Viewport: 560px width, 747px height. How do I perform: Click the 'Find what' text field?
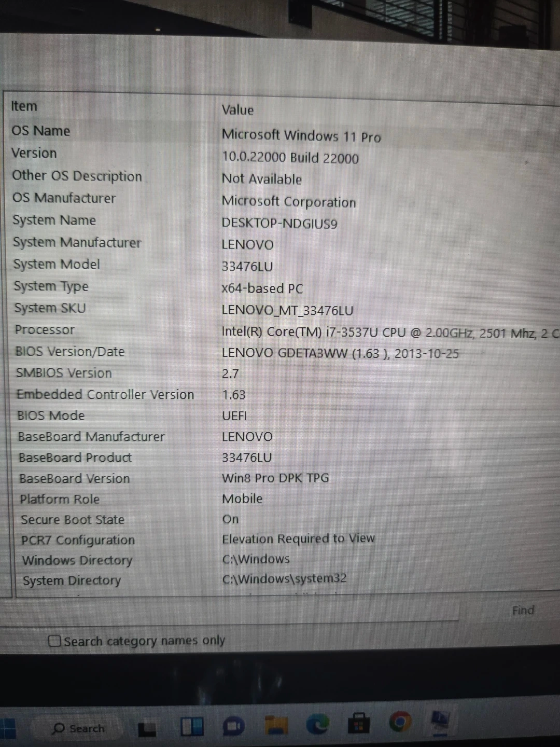[x=233, y=610]
